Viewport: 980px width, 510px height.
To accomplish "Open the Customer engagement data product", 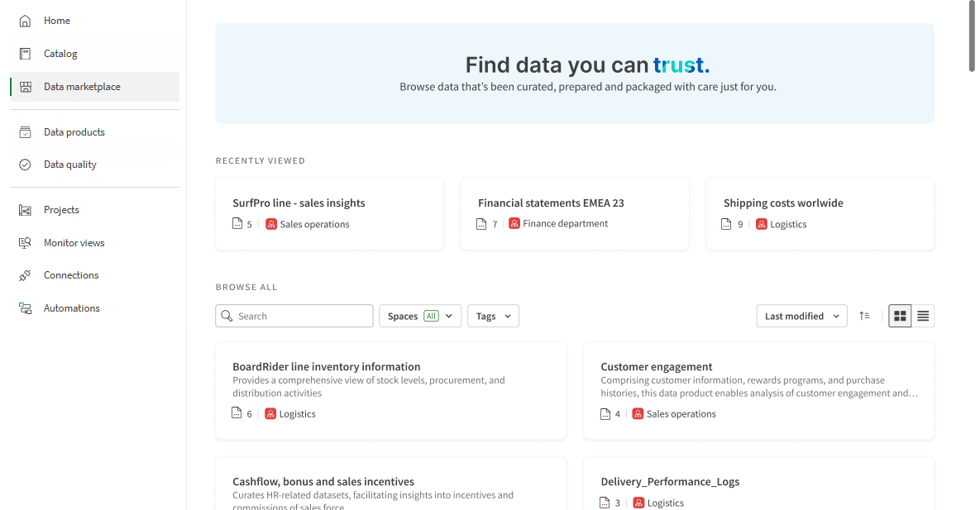I will point(758,388).
